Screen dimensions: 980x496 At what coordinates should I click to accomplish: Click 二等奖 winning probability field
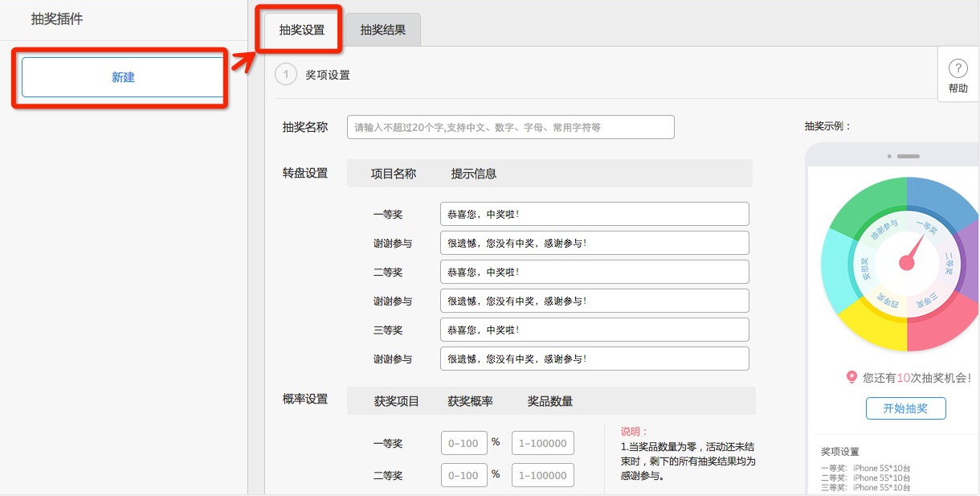464,475
